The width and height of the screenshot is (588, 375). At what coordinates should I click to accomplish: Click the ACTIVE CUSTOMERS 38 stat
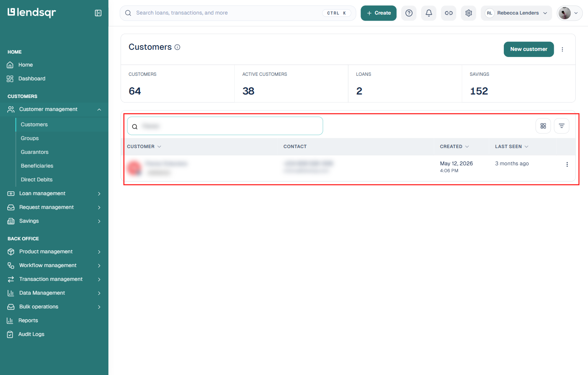click(291, 83)
